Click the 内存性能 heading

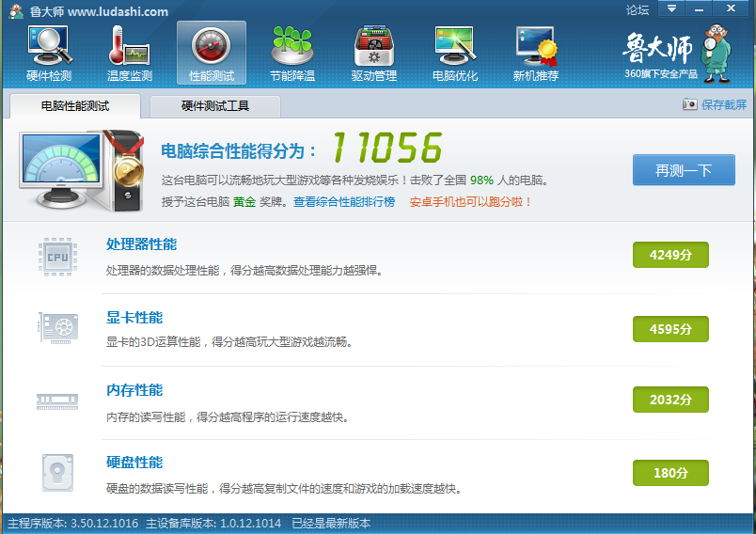(x=134, y=390)
